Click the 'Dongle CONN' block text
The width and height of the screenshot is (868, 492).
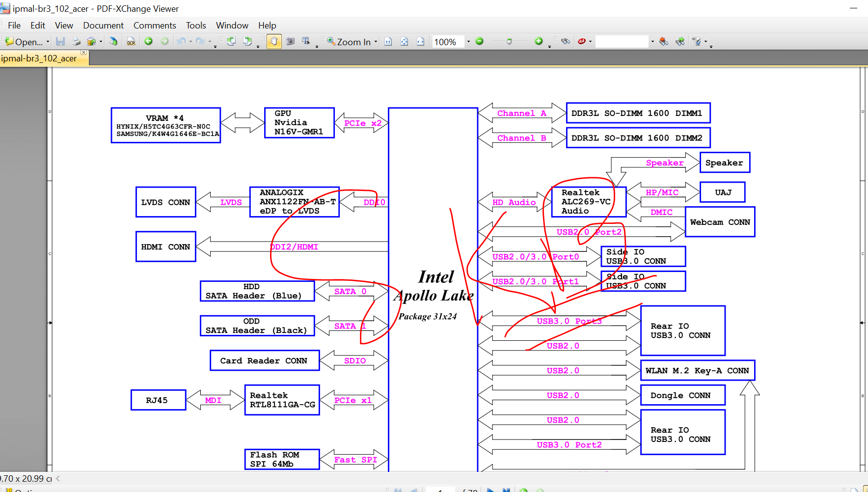click(680, 395)
